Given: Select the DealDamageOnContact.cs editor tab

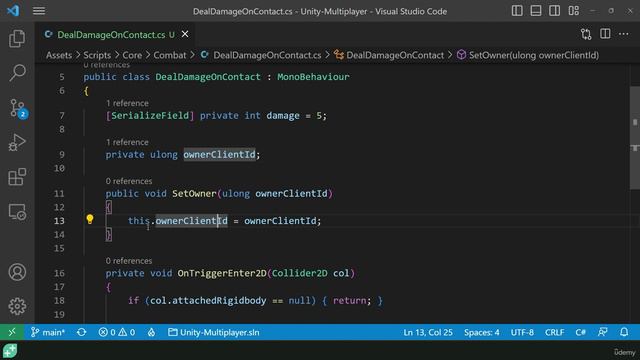Looking at the screenshot, I should click(x=116, y=35).
